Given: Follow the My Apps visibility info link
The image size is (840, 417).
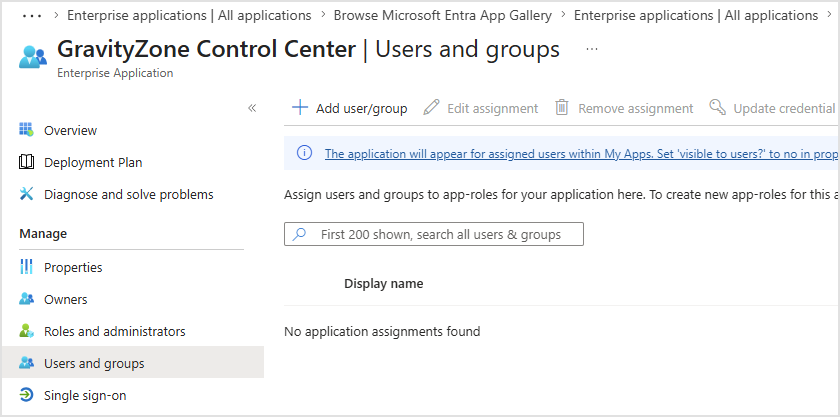Looking at the screenshot, I should pos(582,154).
